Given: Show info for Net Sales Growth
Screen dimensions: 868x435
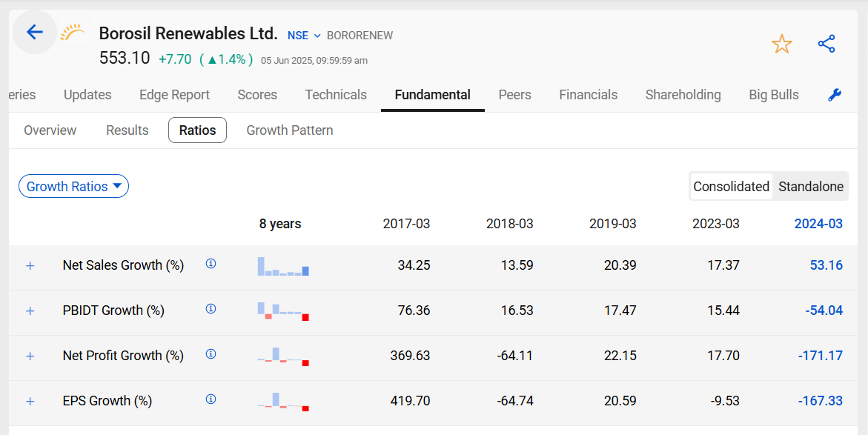Looking at the screenshot, I should pyautogui.click(x=211, y=263).
